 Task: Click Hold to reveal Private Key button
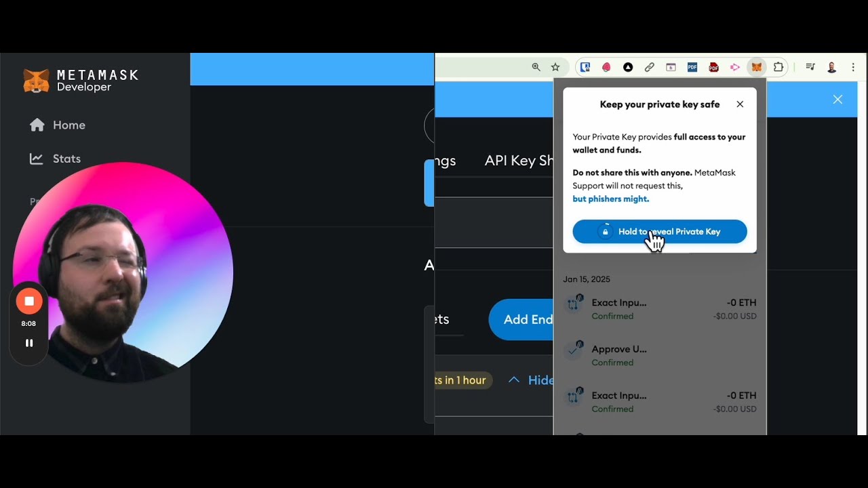point(660,232)
